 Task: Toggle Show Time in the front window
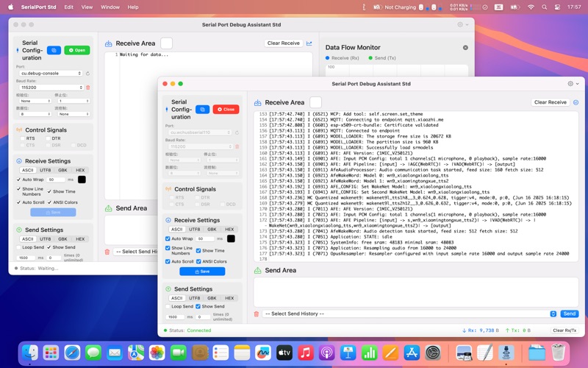click(198, 250)
